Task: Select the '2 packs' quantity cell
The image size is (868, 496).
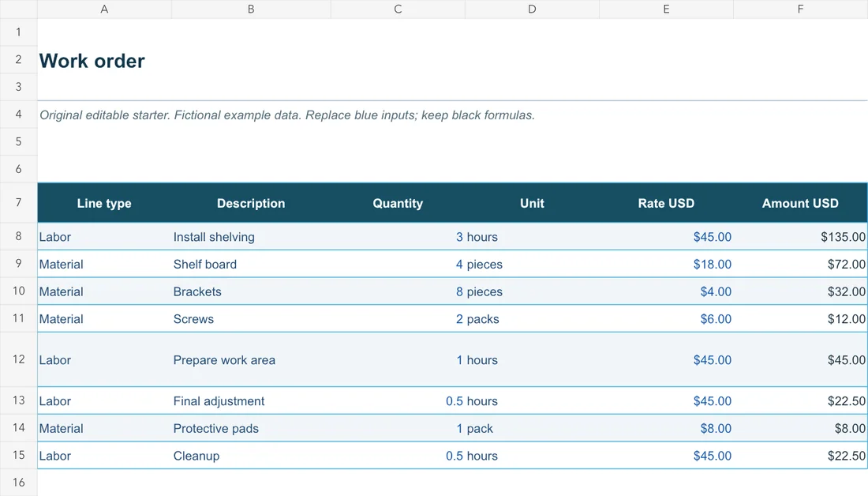Action: pyautogui.click(x=398, y=318)
